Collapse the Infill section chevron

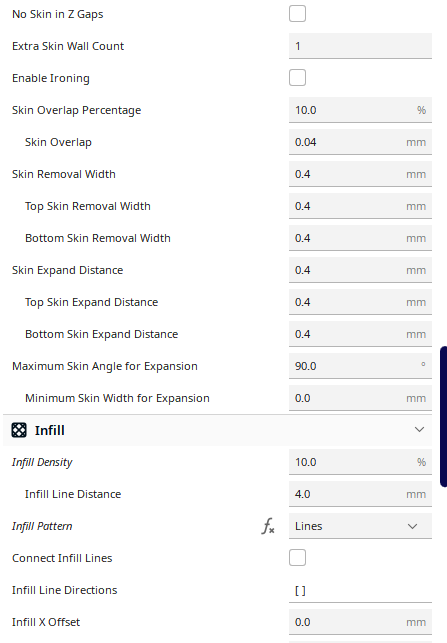(419, 430)
